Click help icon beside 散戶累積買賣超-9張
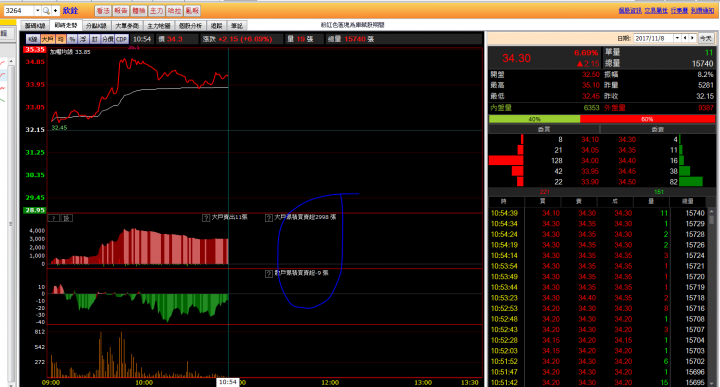 [x=269, y=274]
